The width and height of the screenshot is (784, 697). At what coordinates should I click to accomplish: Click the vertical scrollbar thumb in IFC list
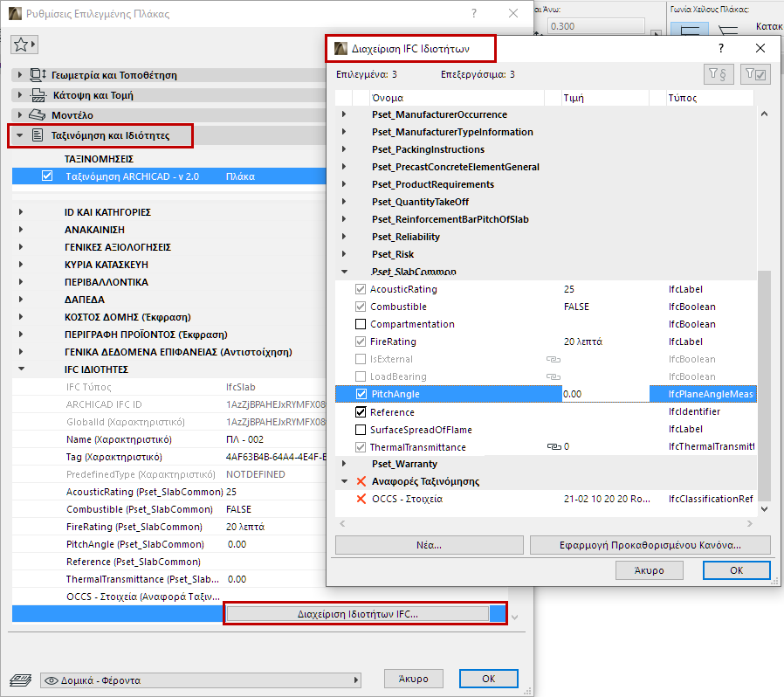click(x=764, y=385)
